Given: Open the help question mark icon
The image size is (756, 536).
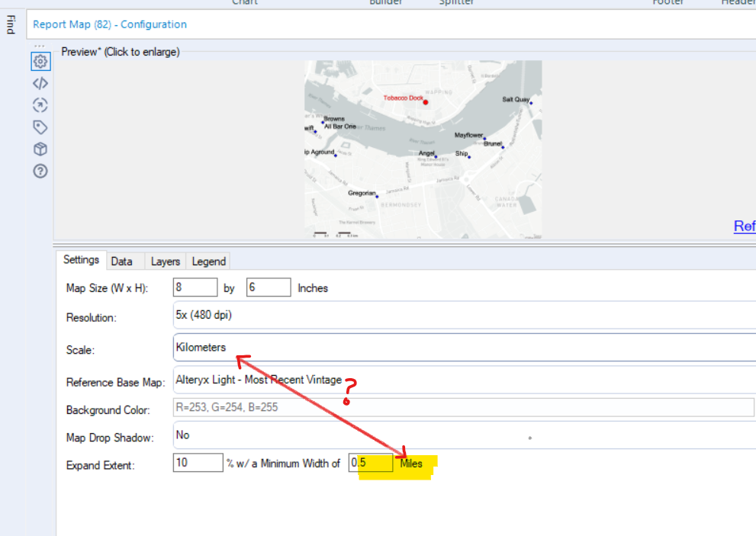Looking at the screenshot, I should tap(40, 171).
